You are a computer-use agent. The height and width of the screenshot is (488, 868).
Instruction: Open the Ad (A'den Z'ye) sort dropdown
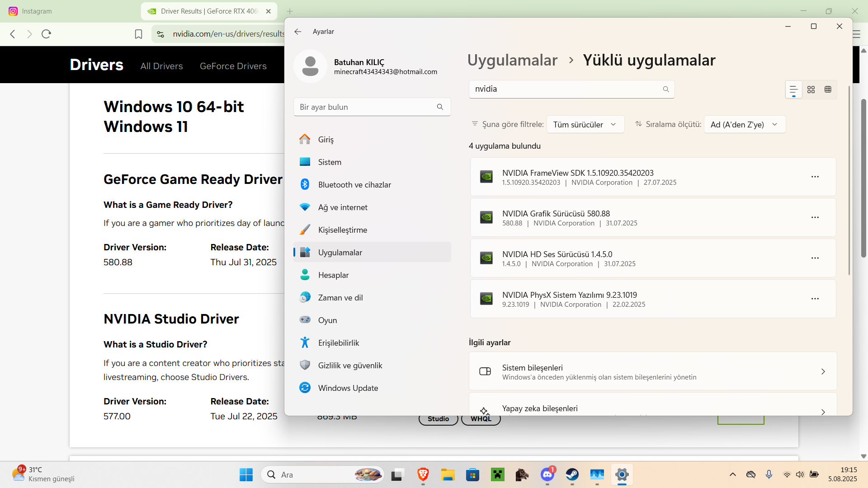(x=744, y=124)
